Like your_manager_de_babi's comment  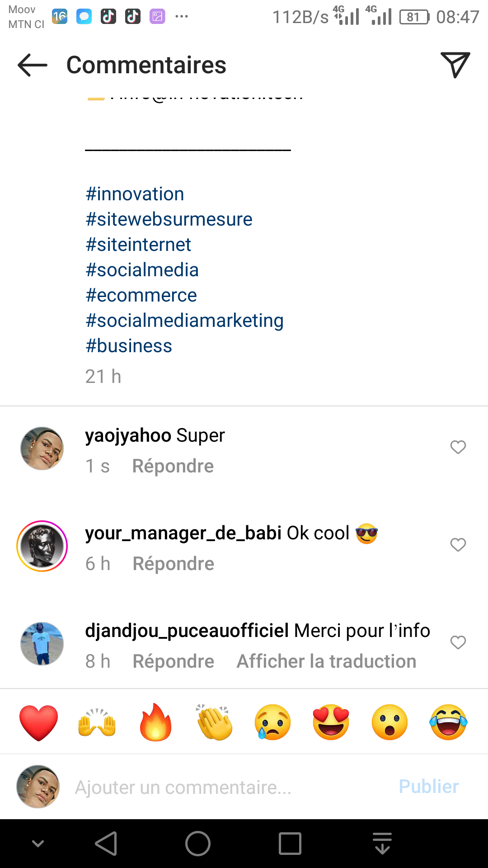[x=458, y=545]
